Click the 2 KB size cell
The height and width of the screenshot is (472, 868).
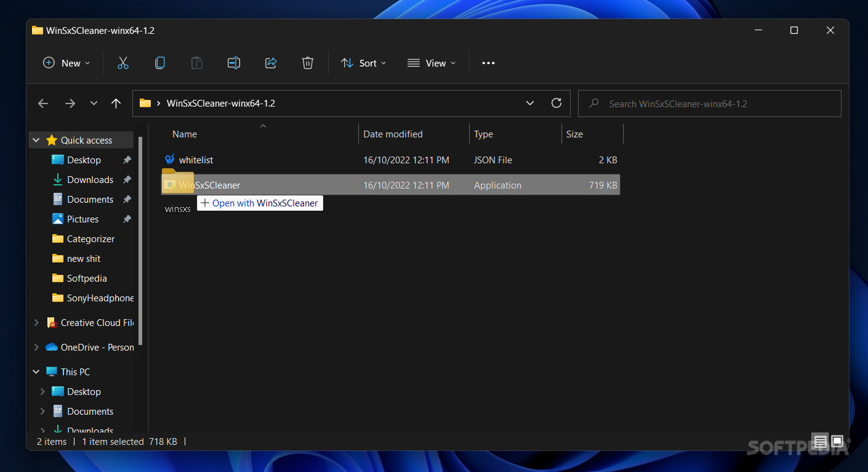coord(608,160)
